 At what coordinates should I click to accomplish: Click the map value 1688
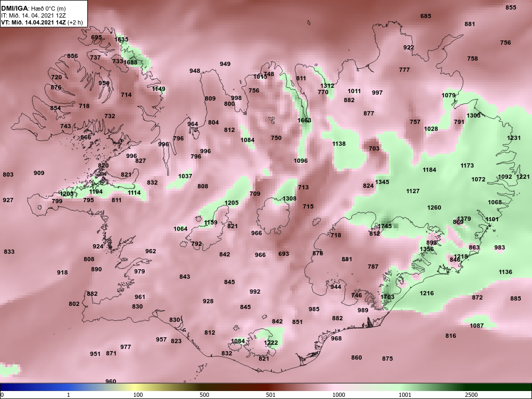click(130, 62)
